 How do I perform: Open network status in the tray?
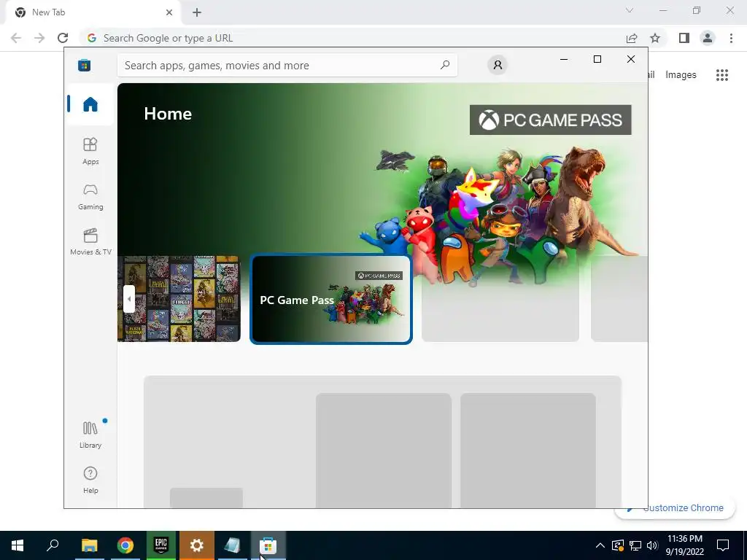(635, 545)
